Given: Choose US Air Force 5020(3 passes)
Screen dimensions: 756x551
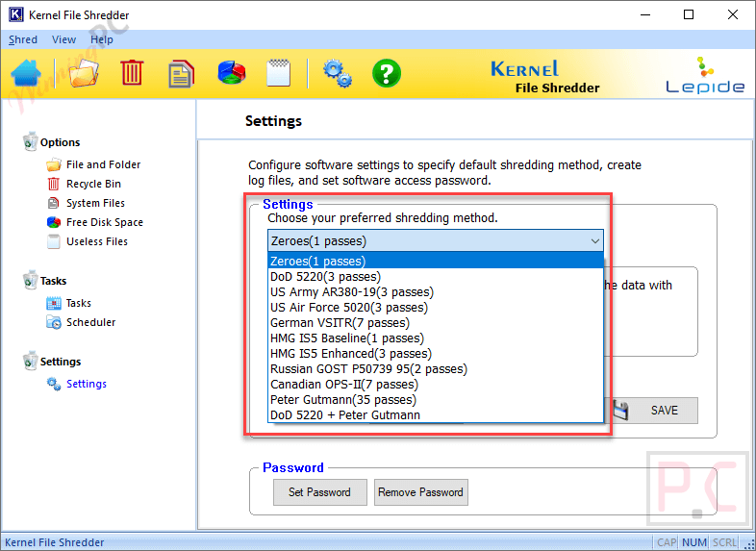Looking at the screenshot, I should tap(436, 308).
